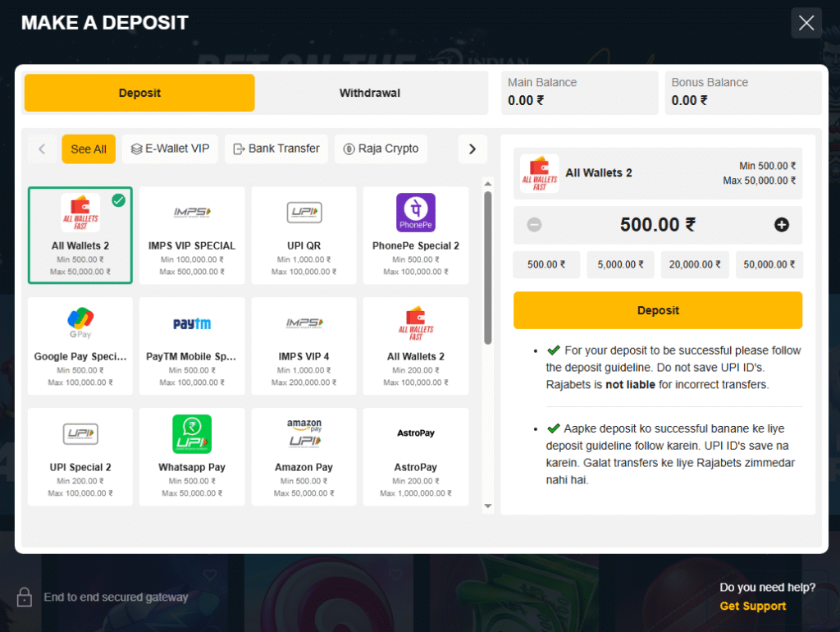The image size is (840, 632).
Task: Open the Bank Transfer category
Action: coord(276,149)
